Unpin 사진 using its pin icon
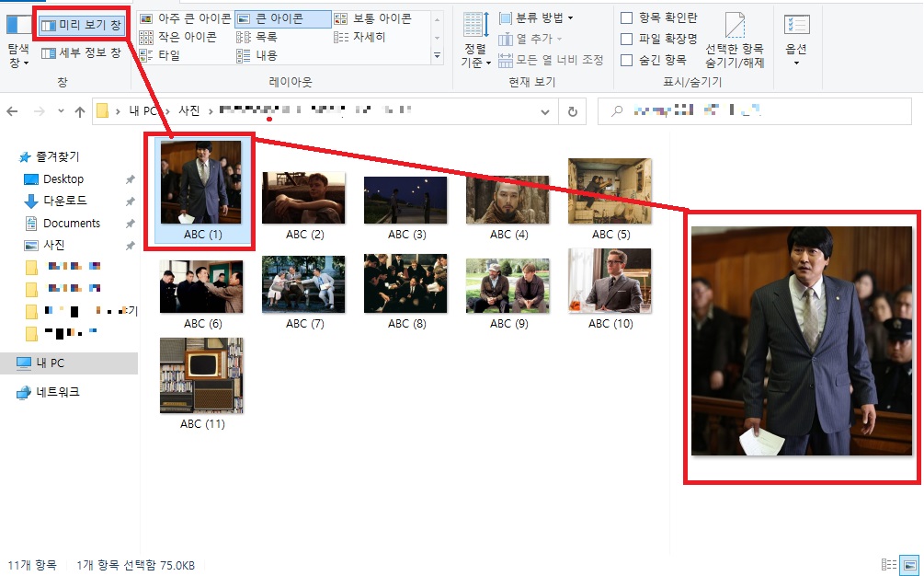This screenshot has height=576, width=924. (131, 246)
